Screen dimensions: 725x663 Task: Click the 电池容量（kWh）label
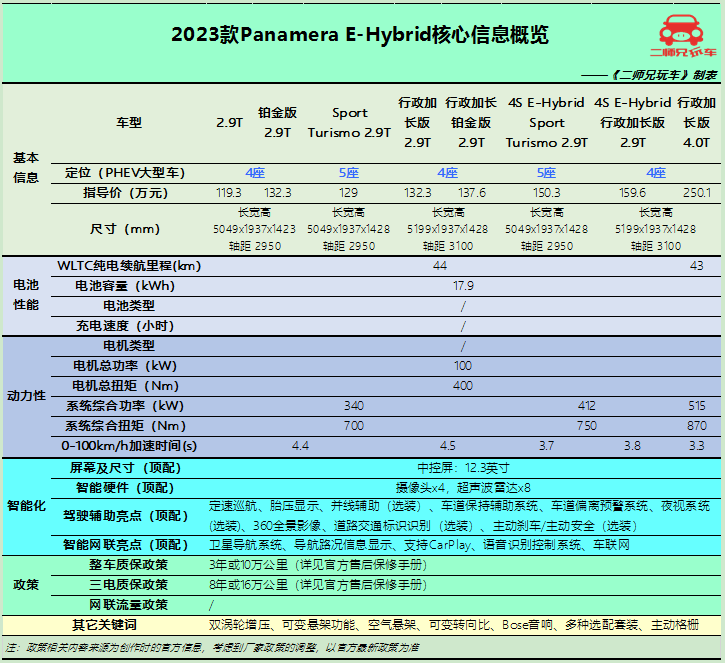click(x=125, y=286)
